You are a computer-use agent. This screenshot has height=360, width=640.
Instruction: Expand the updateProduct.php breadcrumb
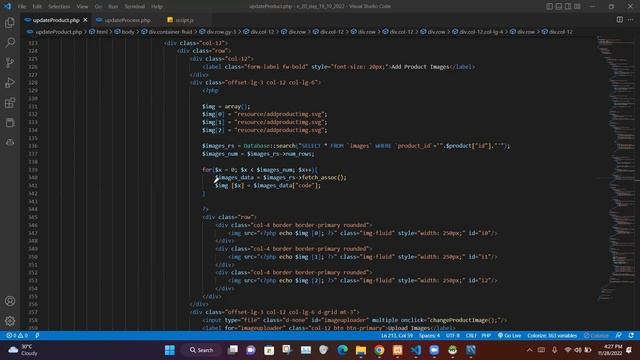pos(55,32)
